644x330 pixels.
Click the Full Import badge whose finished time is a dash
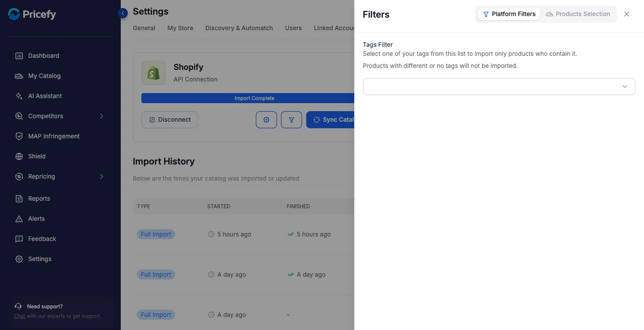(x=156, y=315)
